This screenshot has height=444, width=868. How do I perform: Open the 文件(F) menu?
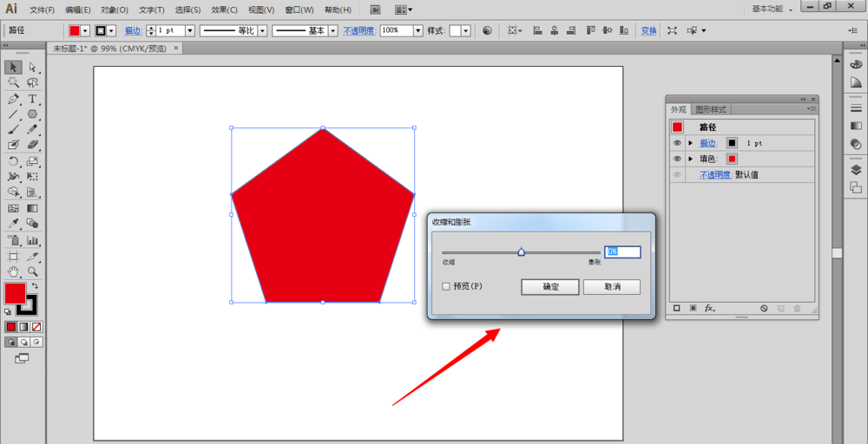42,10
